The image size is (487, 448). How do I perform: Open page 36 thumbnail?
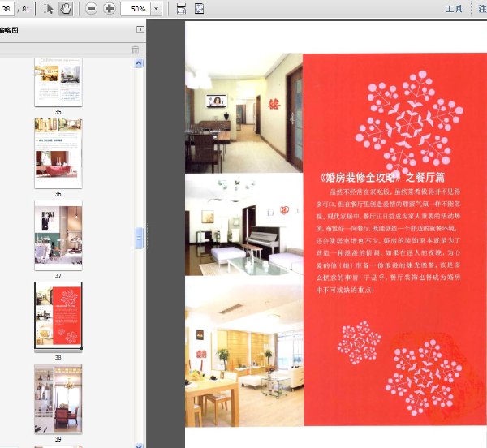click(x=58, y=153)
